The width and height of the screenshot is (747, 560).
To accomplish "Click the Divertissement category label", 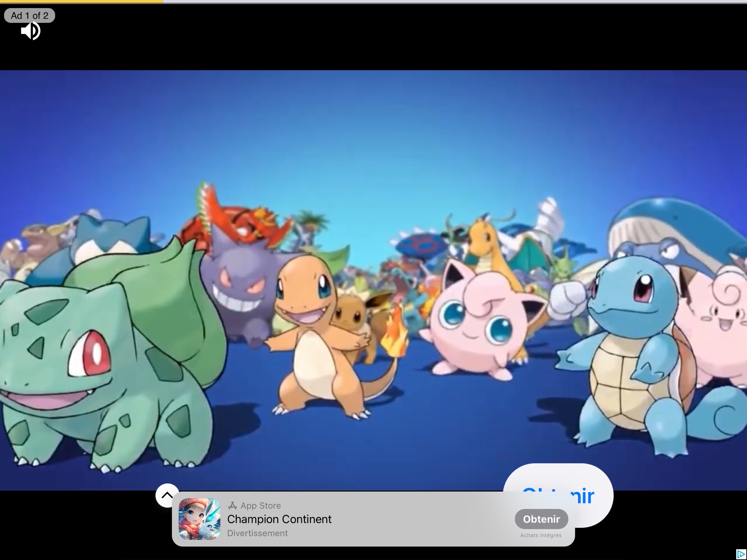I will pos(257,533).
